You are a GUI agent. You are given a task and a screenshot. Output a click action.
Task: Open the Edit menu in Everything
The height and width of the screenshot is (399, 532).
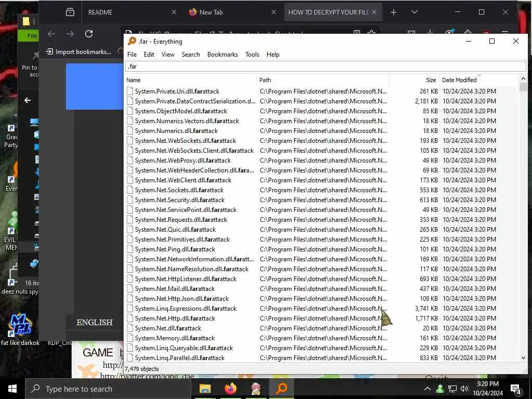(149, 54)
